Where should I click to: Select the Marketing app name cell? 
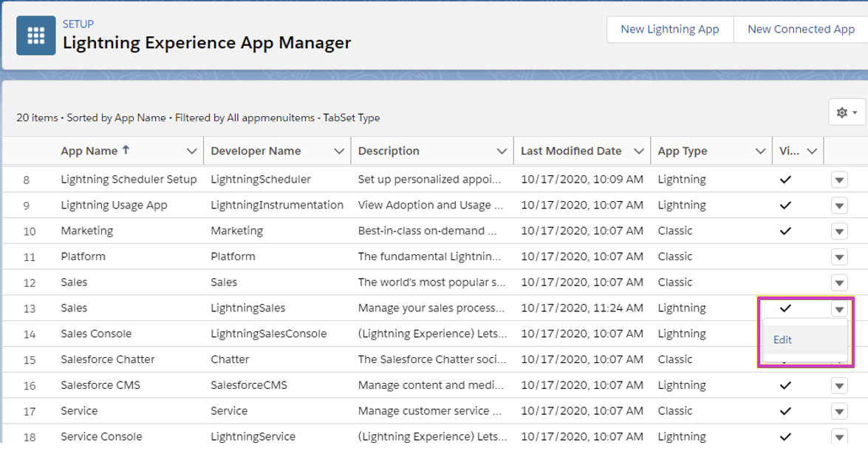coord(87,231)
